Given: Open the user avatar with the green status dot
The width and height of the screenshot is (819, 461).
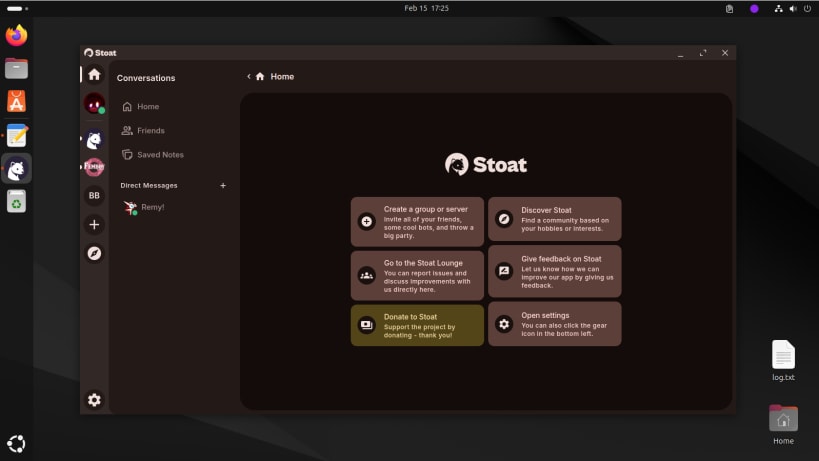Looking at the screenshot, I should click(94, 103).
